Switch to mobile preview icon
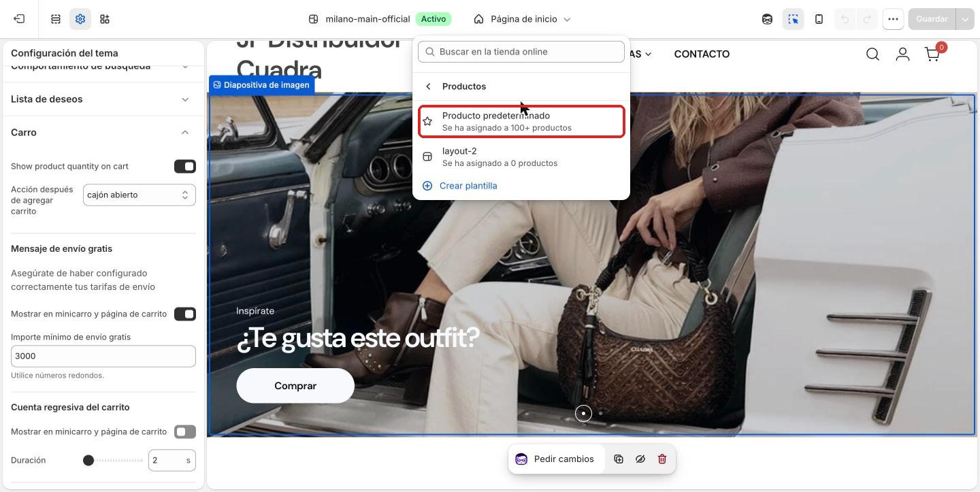 point(819,19)
